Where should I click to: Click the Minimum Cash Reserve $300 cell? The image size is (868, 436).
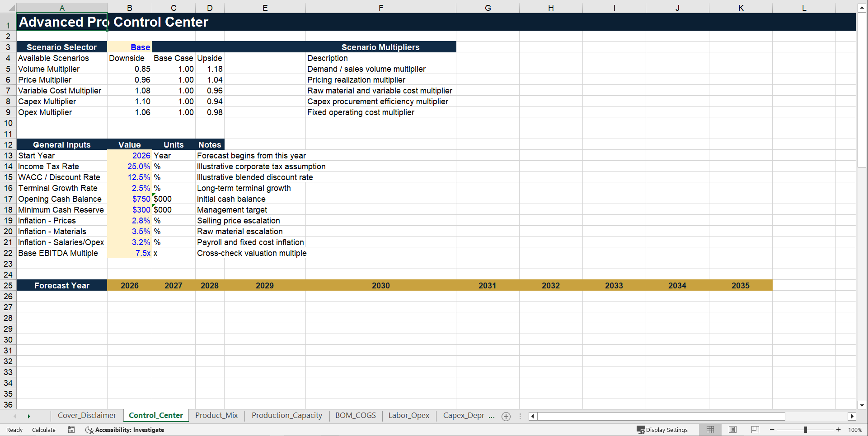click(130, 210)
